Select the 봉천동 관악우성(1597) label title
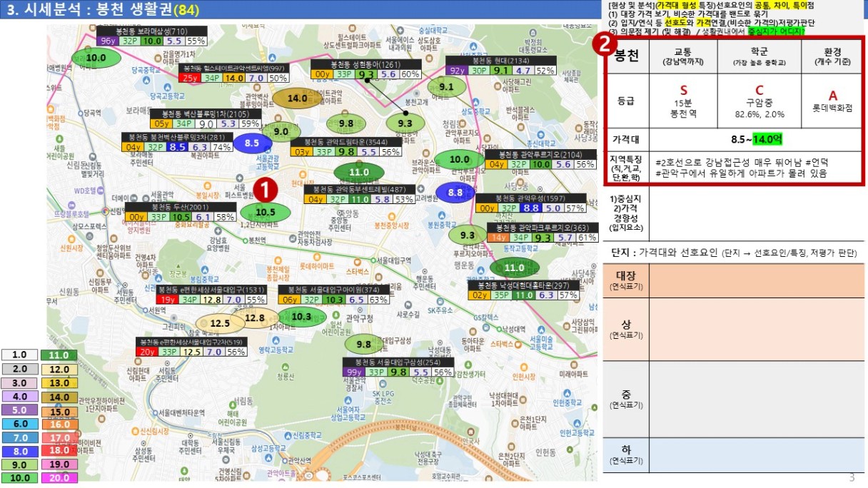Screen dimensions: 868x488 [x=530, y=198]
